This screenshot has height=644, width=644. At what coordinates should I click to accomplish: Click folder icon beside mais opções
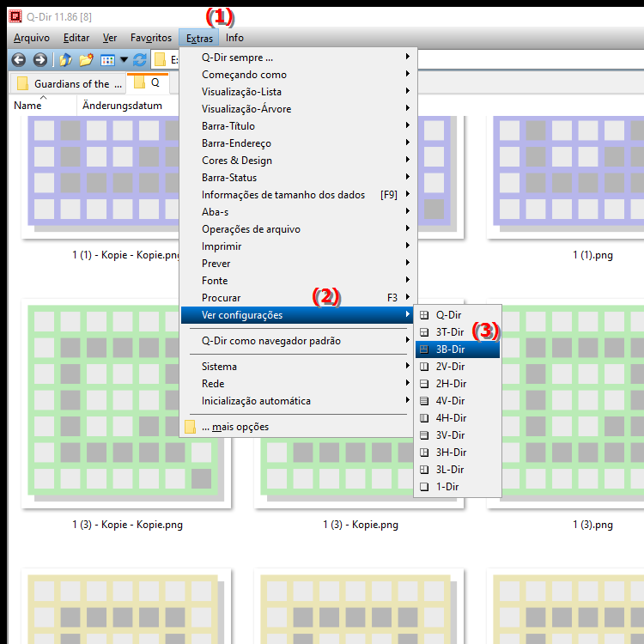(190, 427)
